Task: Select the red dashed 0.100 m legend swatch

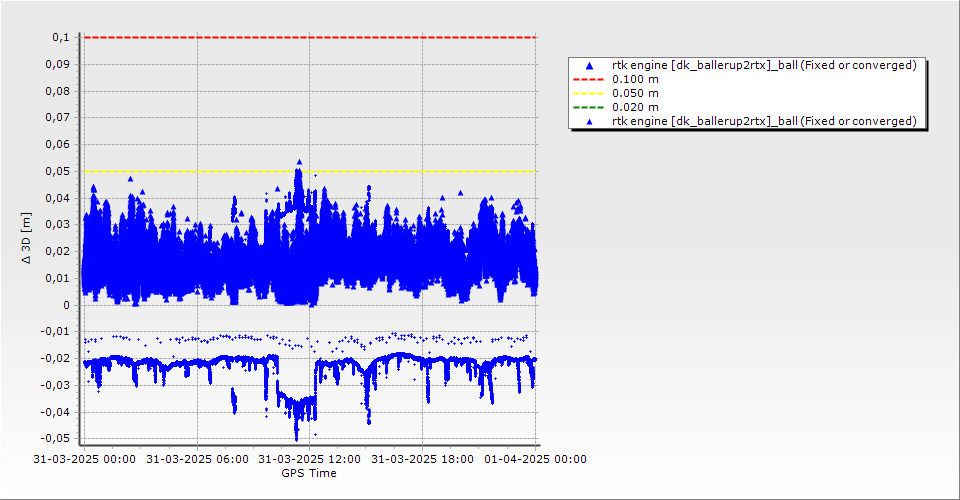Action: [588, 80]
